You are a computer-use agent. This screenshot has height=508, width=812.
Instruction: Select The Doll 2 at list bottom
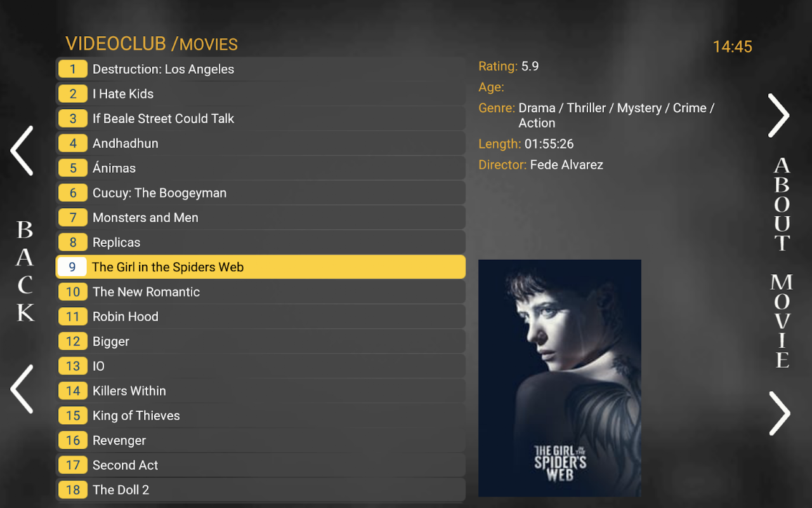tap(261, 490)
